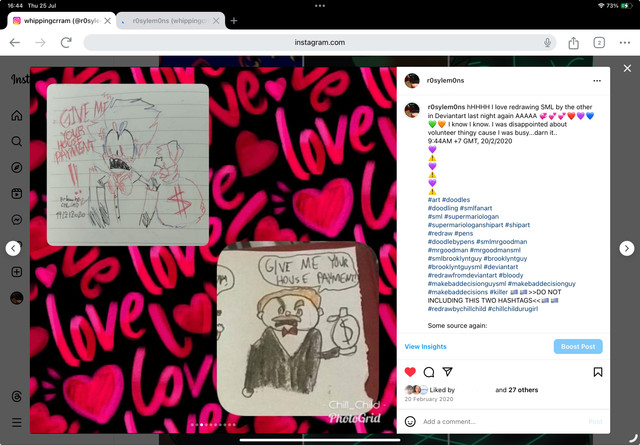Reload the current page

pyautogui.click(x=66, y=42)
